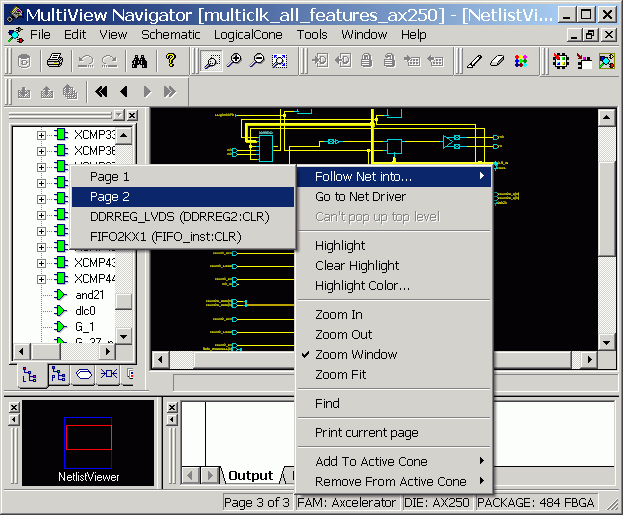Select FIFO2KX1 (FIFO_inst:CLR) entry

click(183, 237)
